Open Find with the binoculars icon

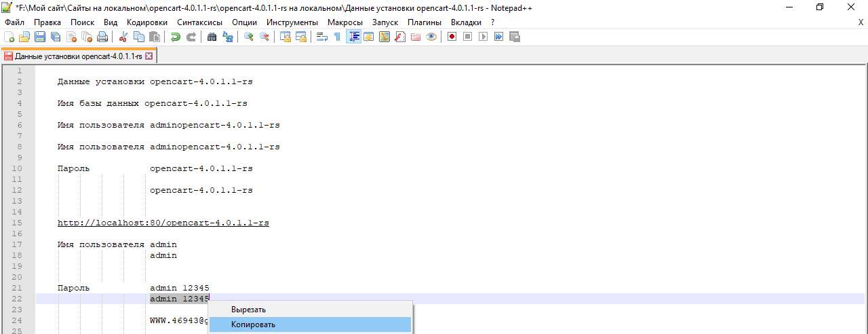(x=212, y=37)
